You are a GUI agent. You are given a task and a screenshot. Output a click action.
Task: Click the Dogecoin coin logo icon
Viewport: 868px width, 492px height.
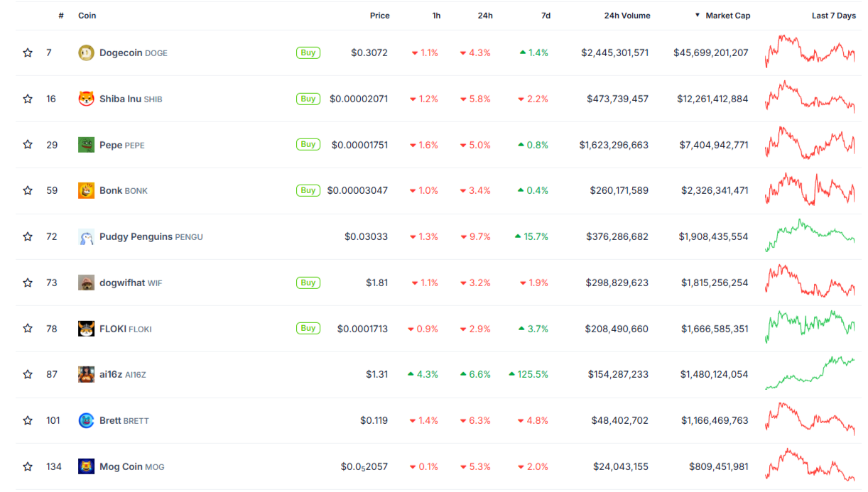pos(86,53)
